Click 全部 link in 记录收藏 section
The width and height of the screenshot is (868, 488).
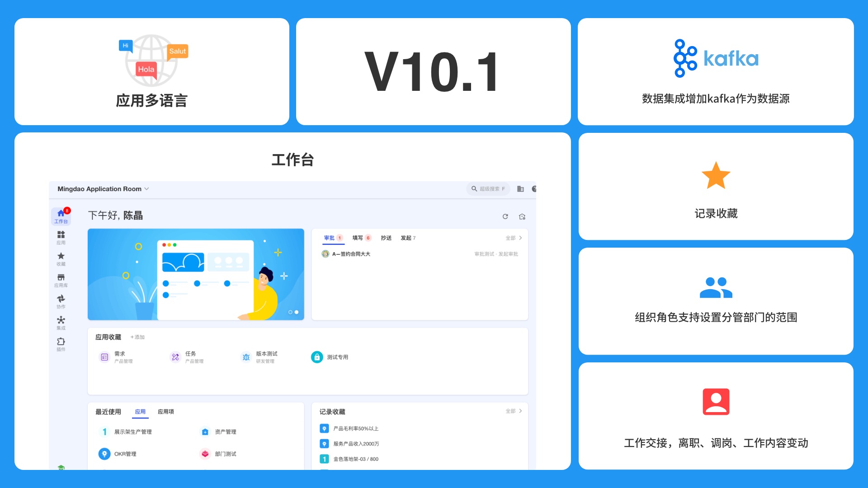[x=509, y=411]
